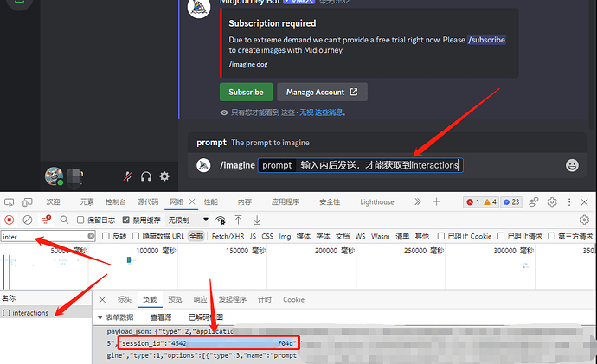Viewport: 597px width, 364px height.
Task: Collapse the 表单数据 section triangle
Action: pos(100,317)
